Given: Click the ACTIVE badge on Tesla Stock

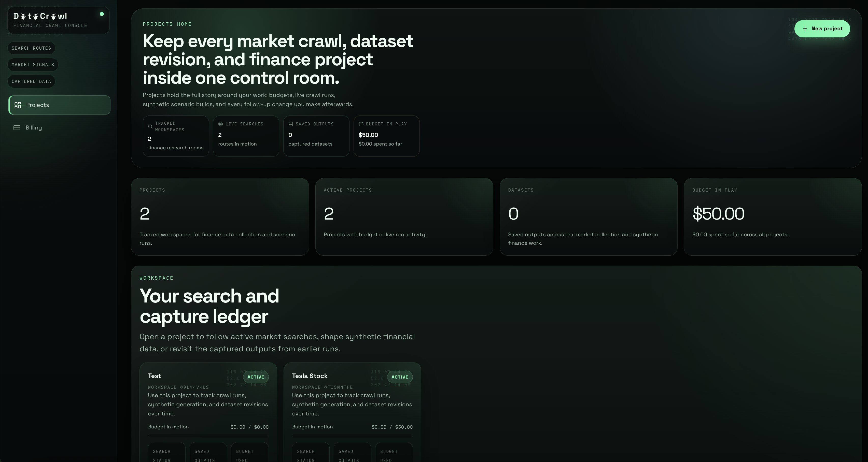Looking at the screenshot, I should tap(400, 377).
